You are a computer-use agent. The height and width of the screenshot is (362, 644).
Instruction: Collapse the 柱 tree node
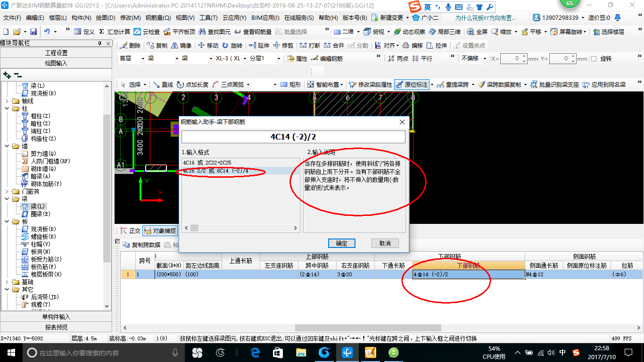(x=7, y=108)
